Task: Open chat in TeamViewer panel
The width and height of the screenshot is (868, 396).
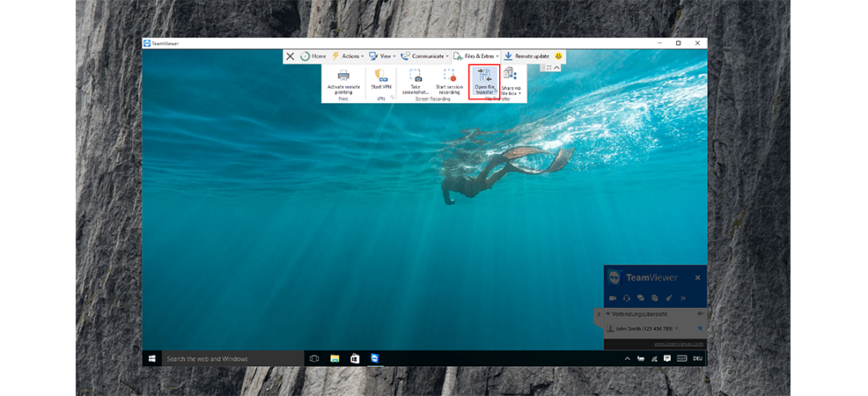Action: 641,298
